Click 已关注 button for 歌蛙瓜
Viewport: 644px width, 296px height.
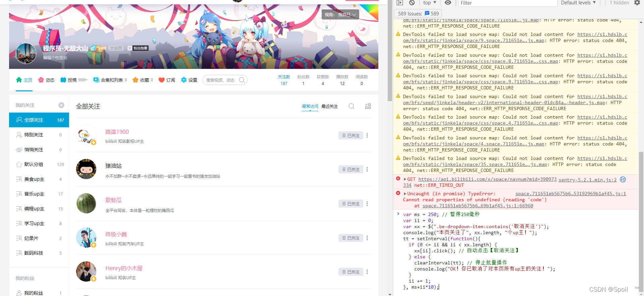(351, 204)
